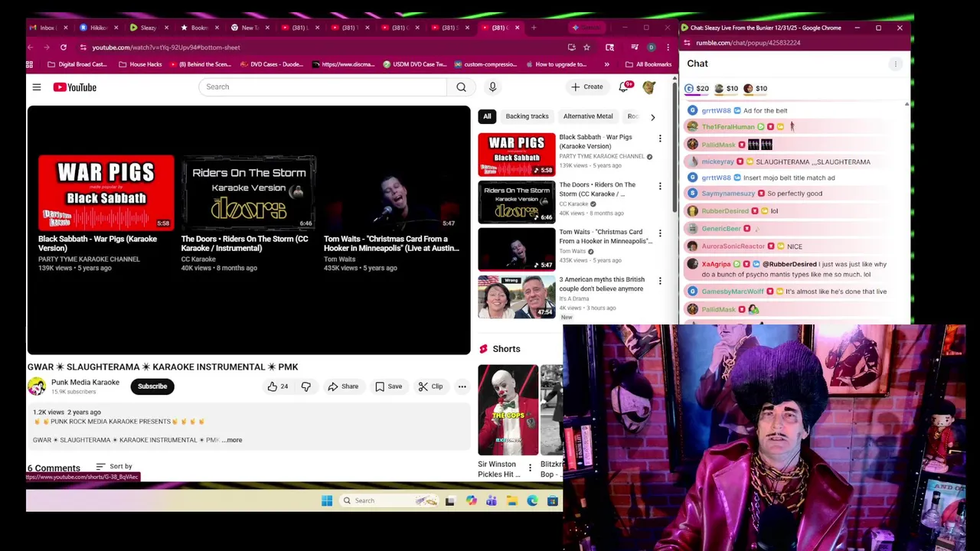Open the Punk Media Karaoke channel name link
This screenshot has height=551, width=980.
point(85,383)
